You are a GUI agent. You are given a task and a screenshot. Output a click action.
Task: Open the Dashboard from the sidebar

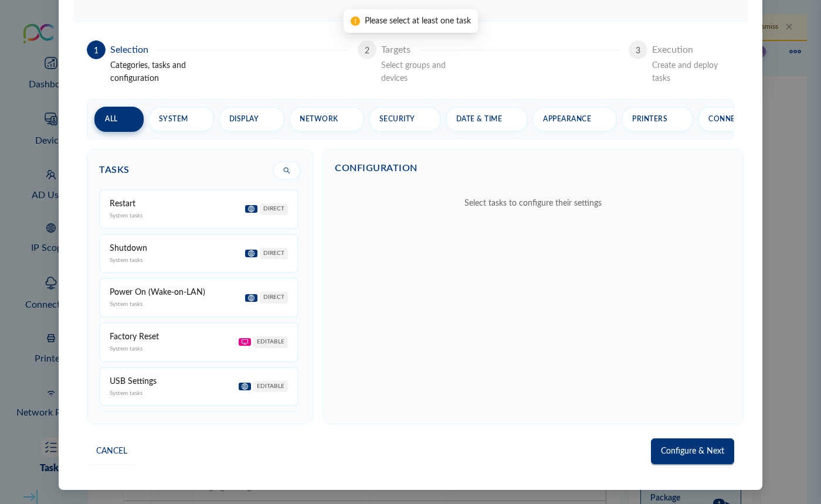pos(51,63)
